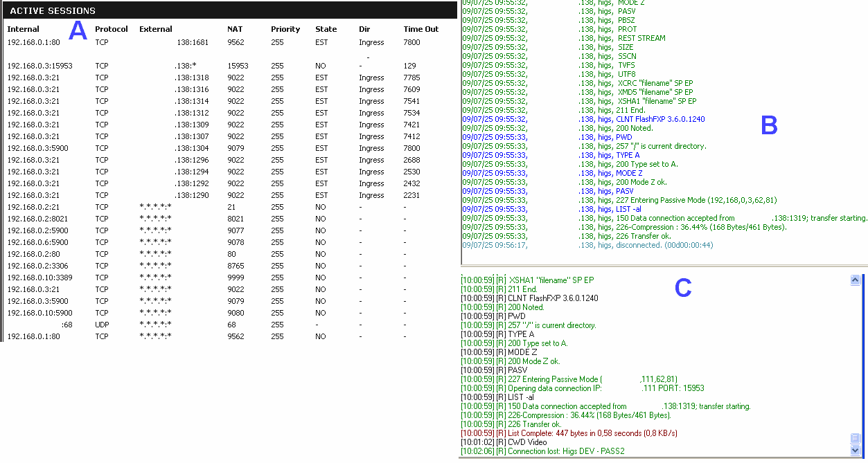Select external address .138:1309 cell

(192, 125)
